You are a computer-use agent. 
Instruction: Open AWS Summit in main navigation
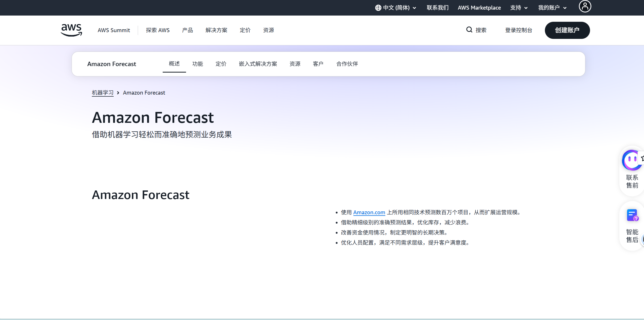click(114, 30)
